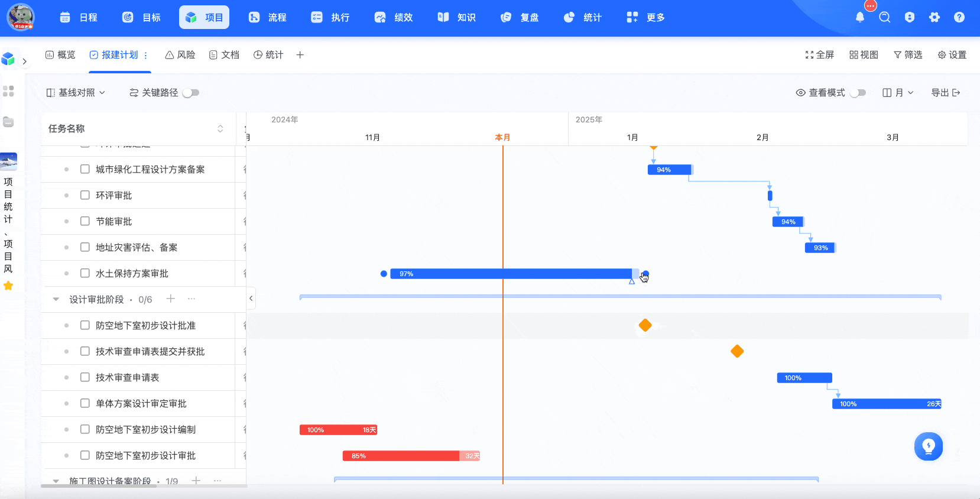Check the 单体方案设计审定审批 checkbox
980x499 pixels.
[85, 403]
